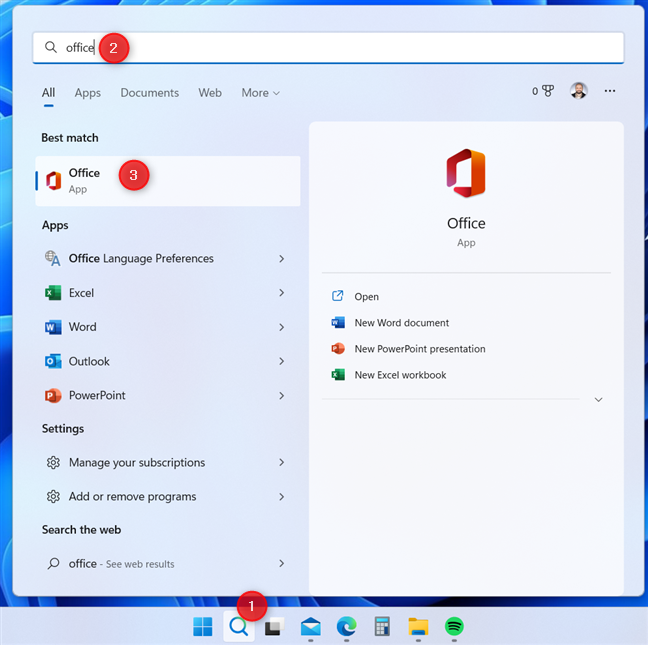
Task: Expand more actions chevron in preview pane
Action: tap(598, 400)
